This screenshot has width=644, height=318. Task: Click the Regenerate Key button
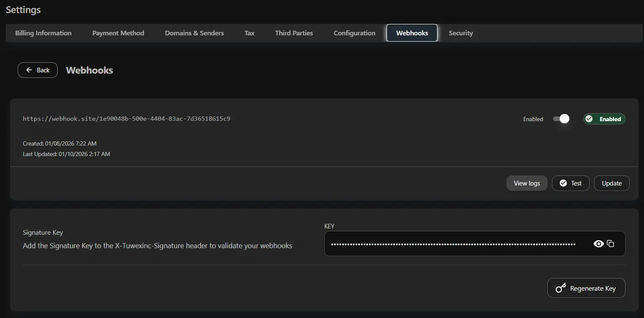click(x=586, y=288)
